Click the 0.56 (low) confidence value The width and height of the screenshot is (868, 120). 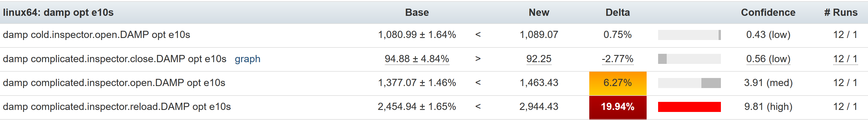tap(768, 59)
